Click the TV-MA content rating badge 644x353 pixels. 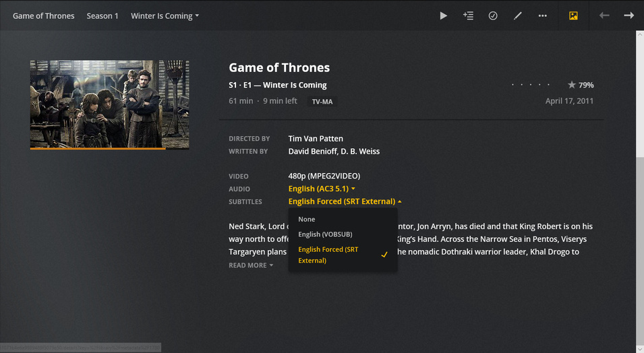coord(322,101)
